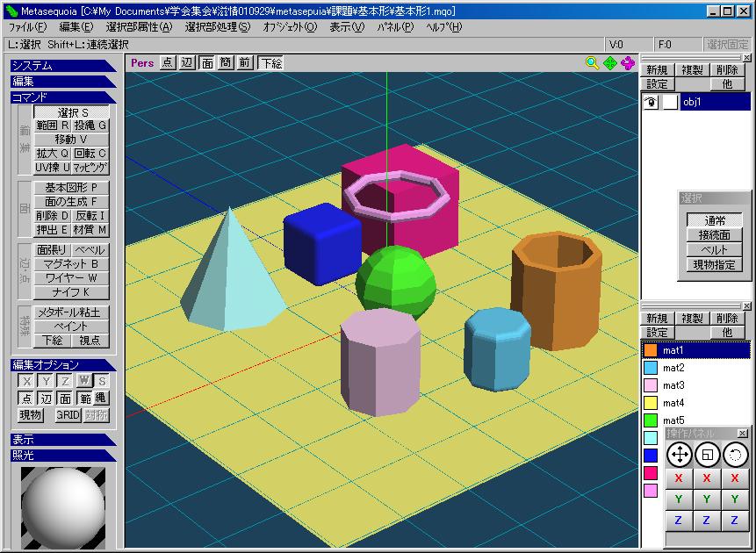This screenshot has height=553, width=756.
Task: Collapse the 照光 panel header
Action: coord(63,456)
